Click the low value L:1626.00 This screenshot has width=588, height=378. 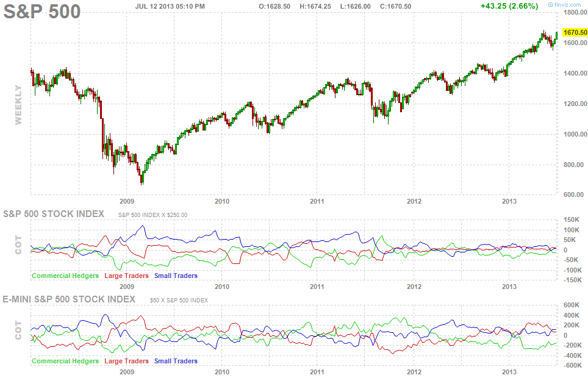[356, 6]
